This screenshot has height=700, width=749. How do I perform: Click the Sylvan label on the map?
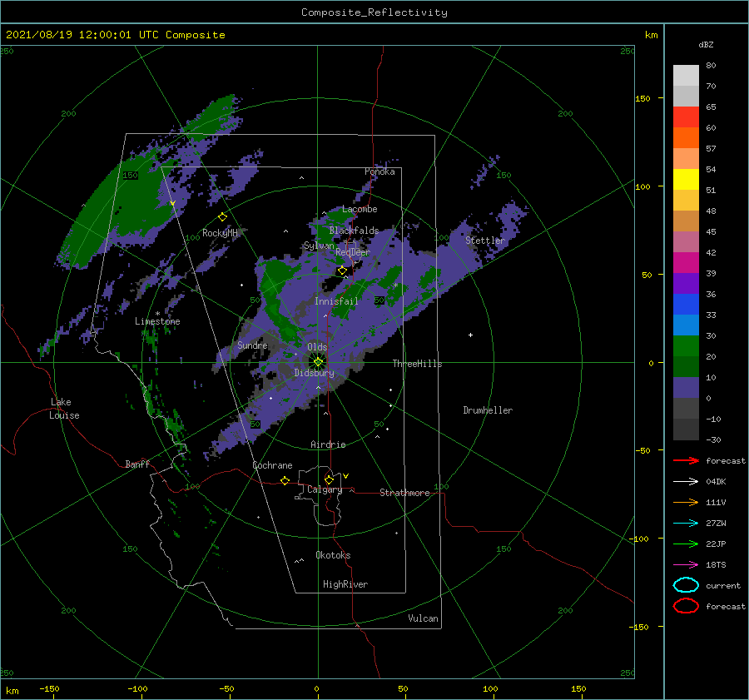coord(319,246)
